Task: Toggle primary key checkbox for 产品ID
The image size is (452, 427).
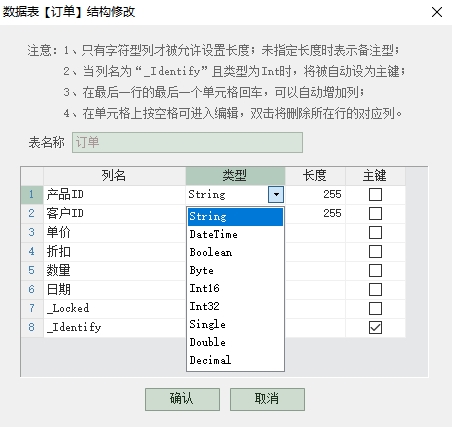Action: click(375, 194)
